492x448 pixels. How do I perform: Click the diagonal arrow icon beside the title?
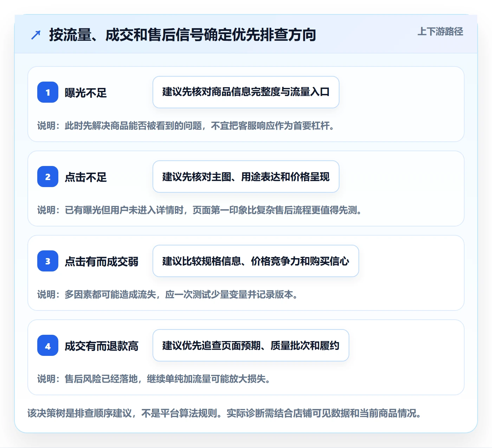(36, 35)
